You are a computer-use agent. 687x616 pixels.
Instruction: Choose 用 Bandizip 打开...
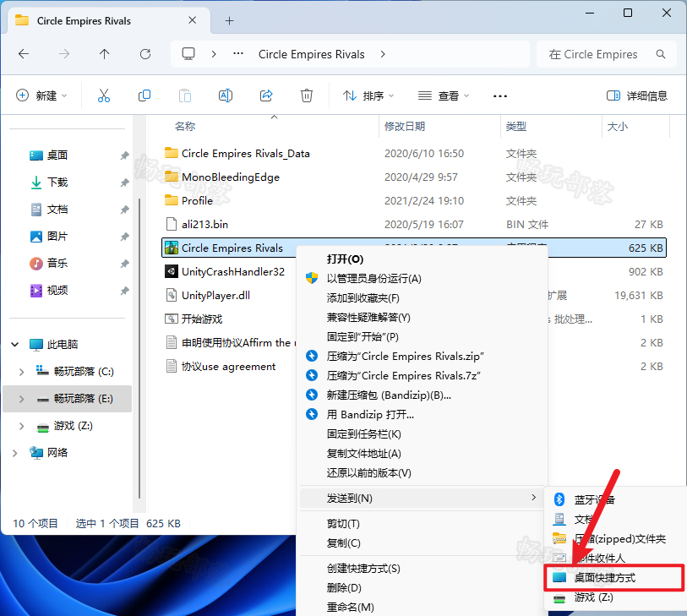pyautogui.click(x=423, y=414)
